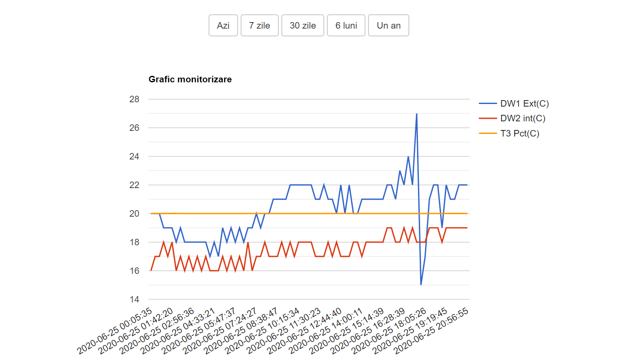Click the "Grafic monitorizare" chart title
This screenshot has height=364, width=633.
(190, 79)
